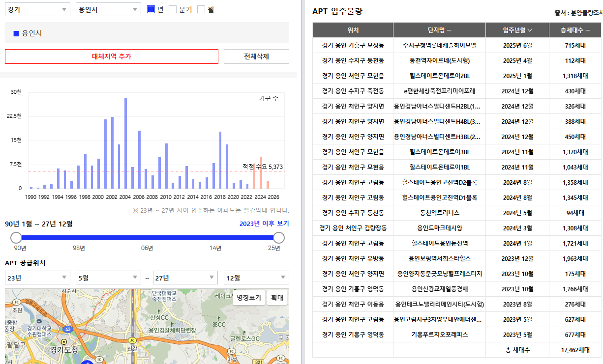
Task: Open the 경기 province dropdown
Action: click(x=37, y=9)
